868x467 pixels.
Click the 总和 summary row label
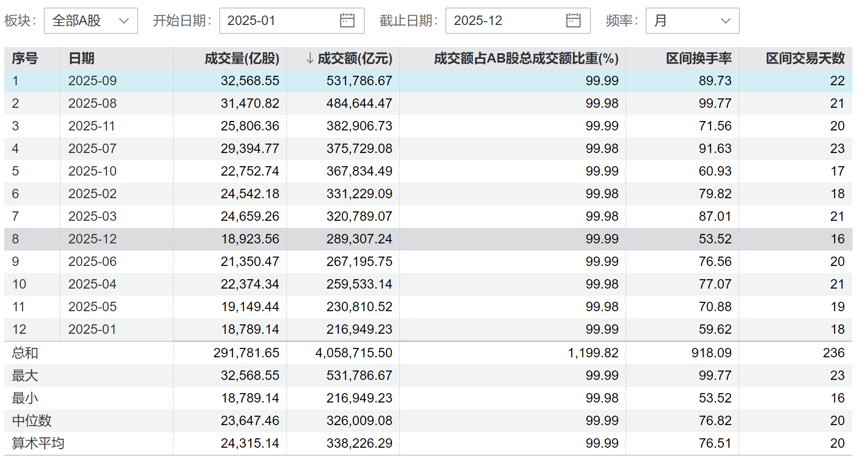[25, 353]
